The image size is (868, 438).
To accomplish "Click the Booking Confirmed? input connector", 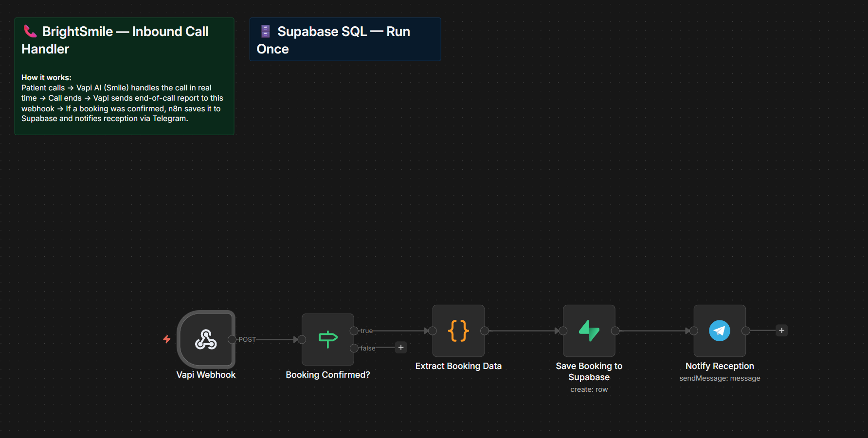I will point(302,339).
